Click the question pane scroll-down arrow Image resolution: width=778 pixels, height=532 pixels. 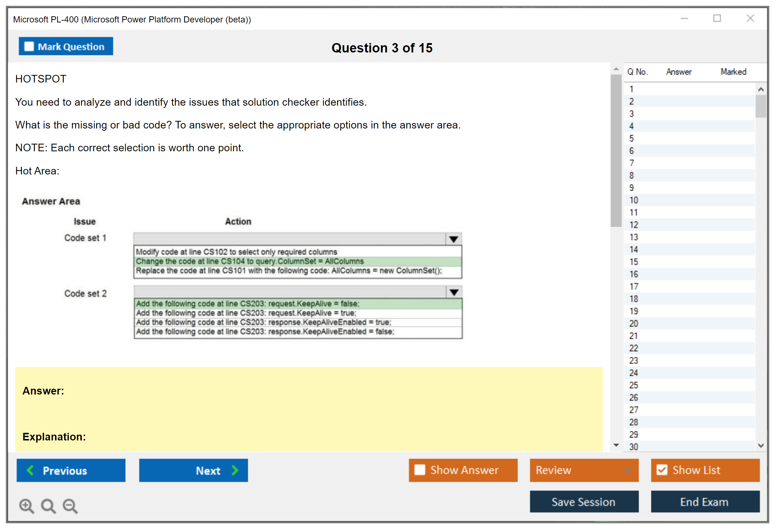coord(616,445)
